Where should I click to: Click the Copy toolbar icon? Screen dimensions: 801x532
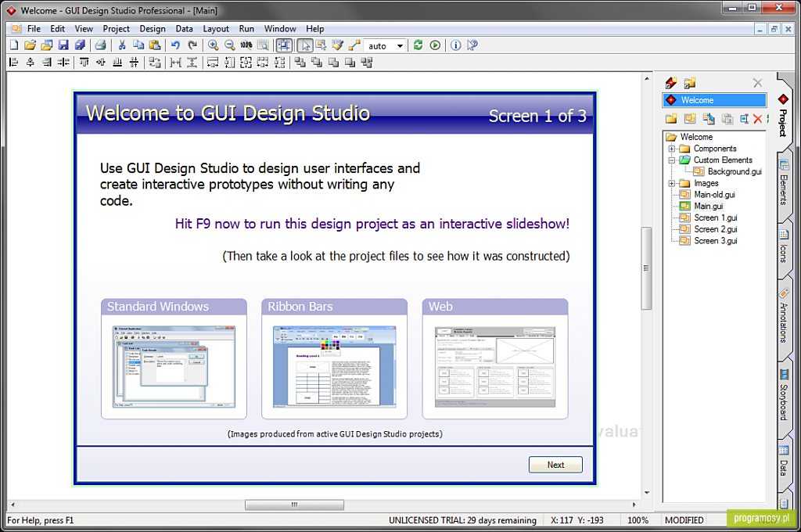point(138,45)
